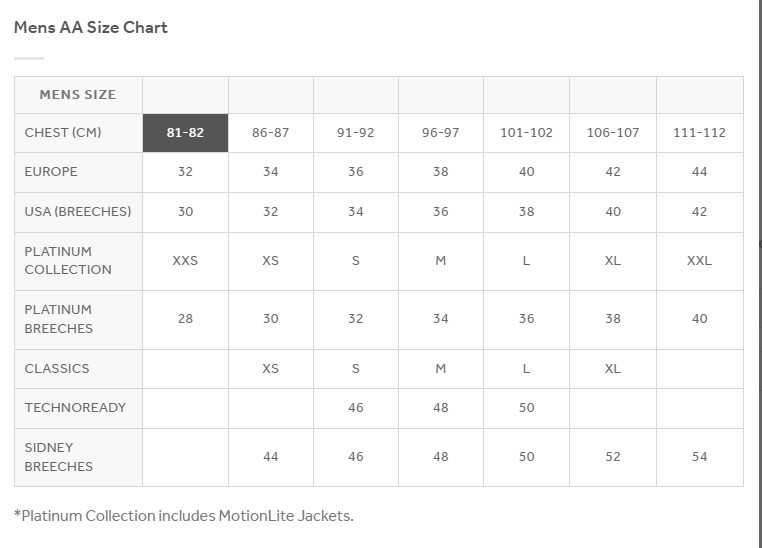Select the CHEST (CM) row label
This screenshot has width=762, height=548.
[78, 133]
